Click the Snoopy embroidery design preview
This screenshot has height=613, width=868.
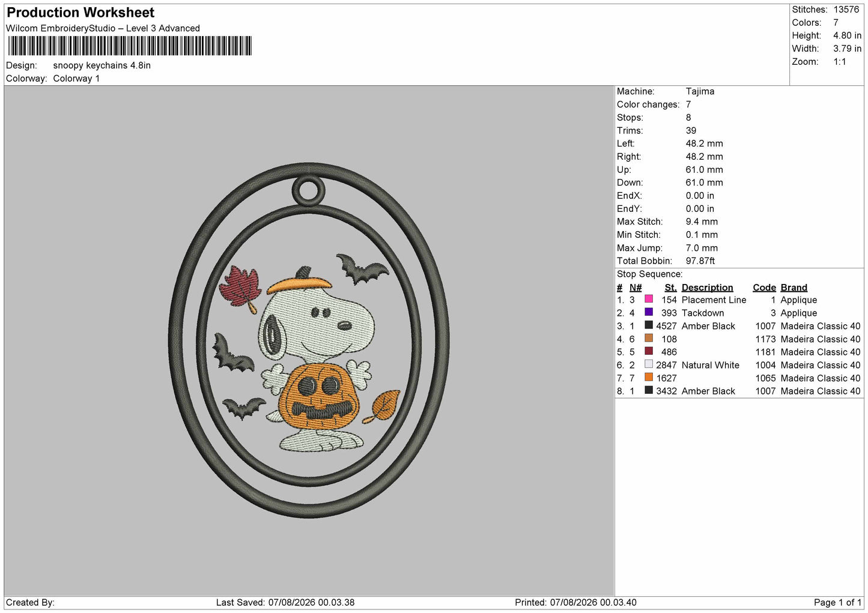pos(309,340)
